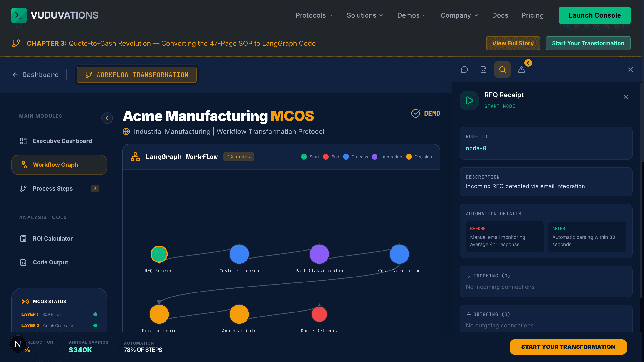This screenshot has width=644, height=362.
Task: Select the RFQ Receipt green node
Action: click(x=159, y=254)
